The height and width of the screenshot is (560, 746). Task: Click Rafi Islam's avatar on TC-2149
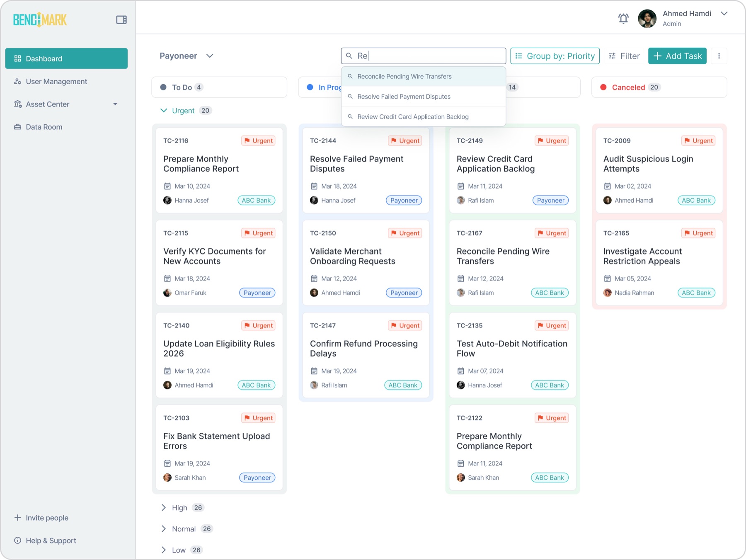461,200
